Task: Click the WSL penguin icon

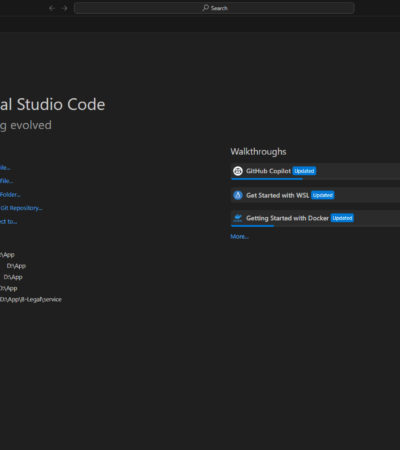Action: tap(238, 195)
